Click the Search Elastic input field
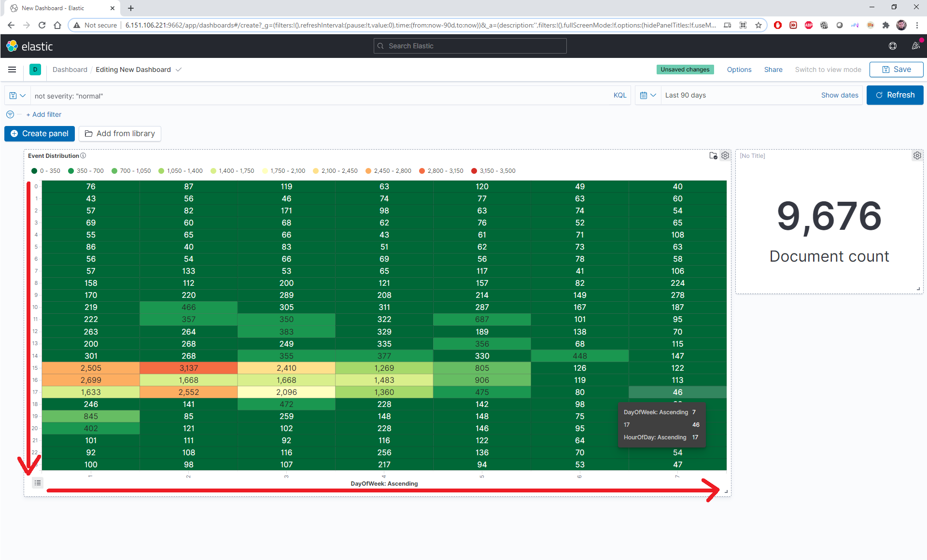 click(470, 46)
